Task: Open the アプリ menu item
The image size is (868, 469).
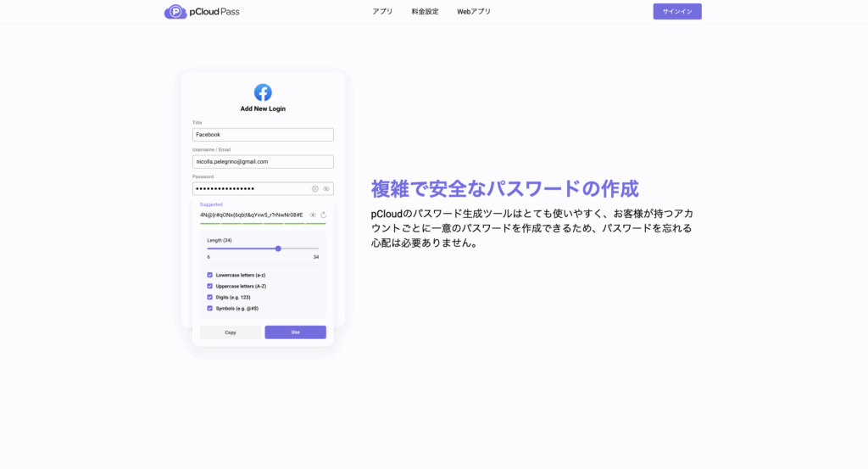Action: 382,12
